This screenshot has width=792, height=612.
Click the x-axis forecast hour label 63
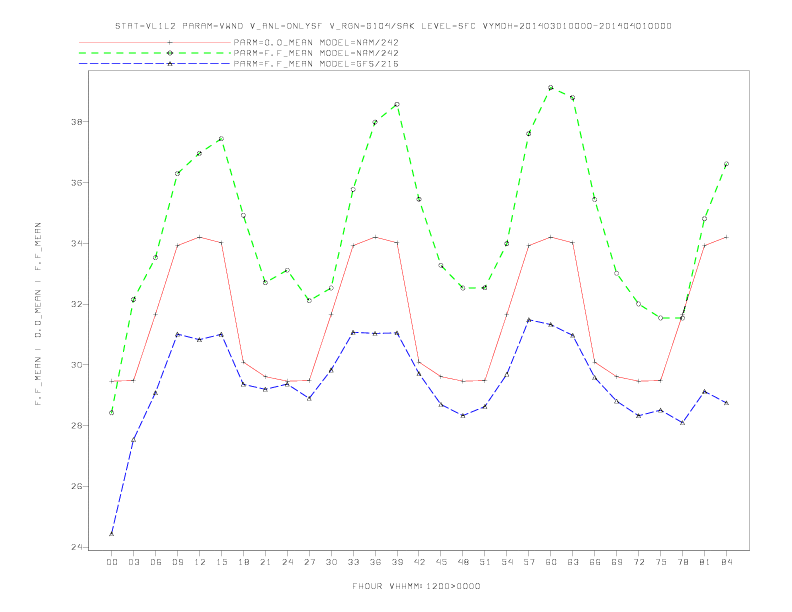pyautogui.click(x=573, y=562)
